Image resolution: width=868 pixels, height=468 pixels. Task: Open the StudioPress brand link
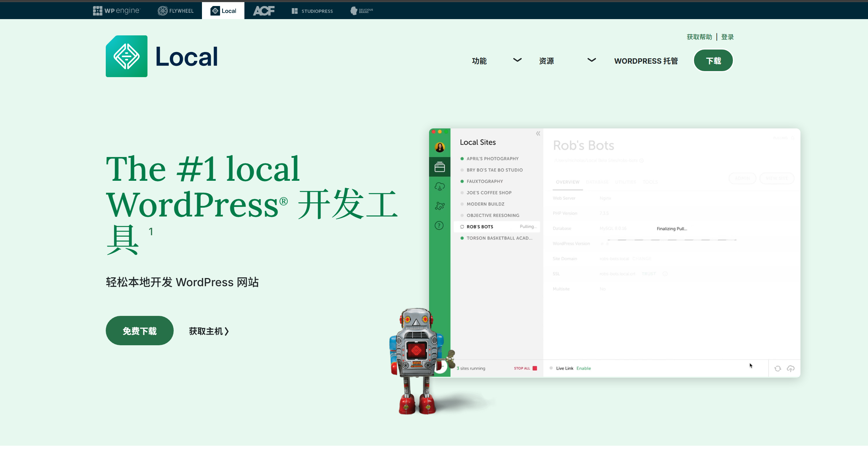coord(312,11)
